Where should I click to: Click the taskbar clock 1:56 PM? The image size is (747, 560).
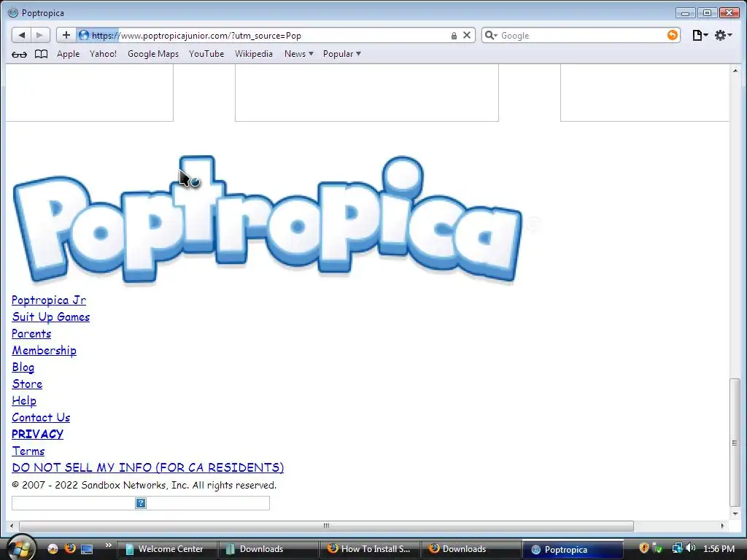[x=719, y=549]
